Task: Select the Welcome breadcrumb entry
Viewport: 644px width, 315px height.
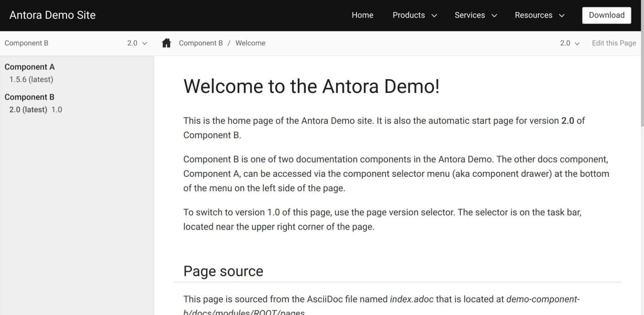Action: click(250, 43)
